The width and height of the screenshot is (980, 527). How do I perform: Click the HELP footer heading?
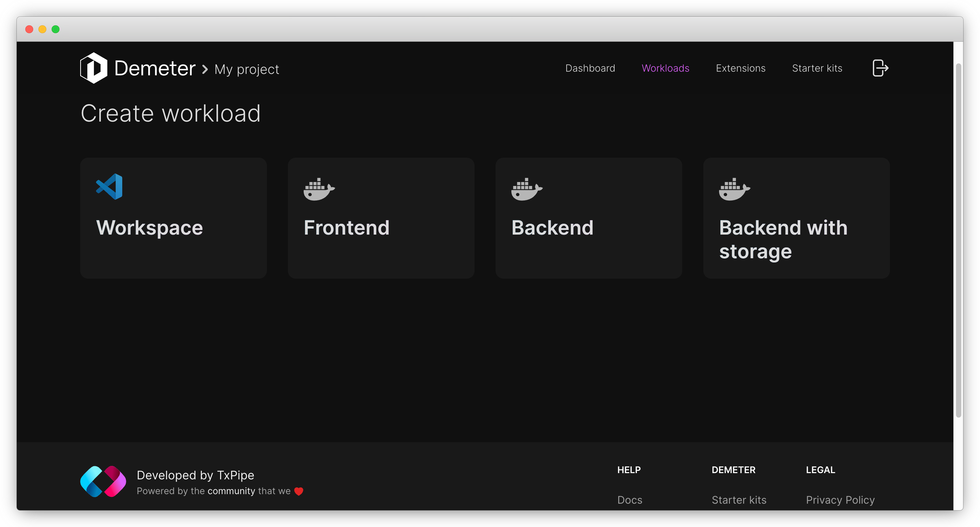coord(629,470)
